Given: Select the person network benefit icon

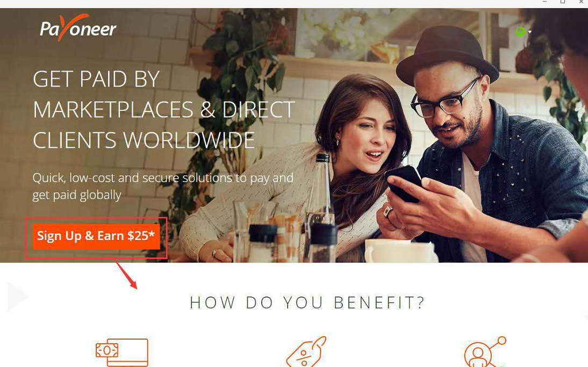Looking at the screenshot, I should 485,352.
